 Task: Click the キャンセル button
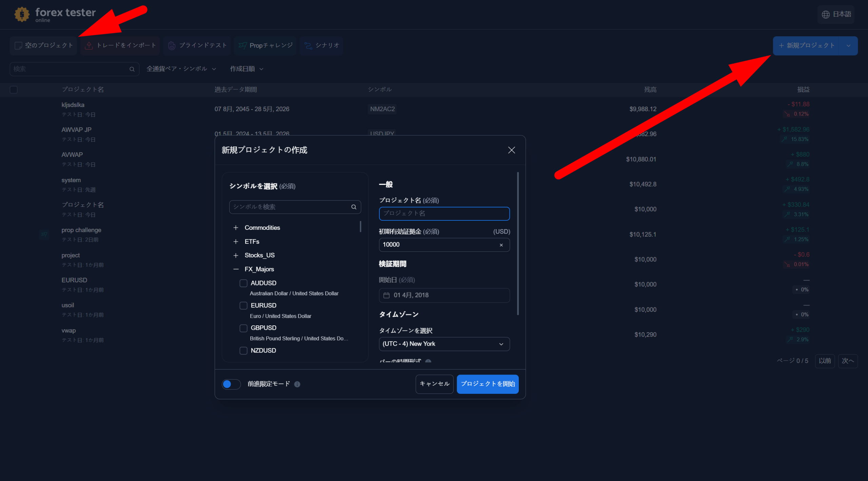[434, 384]
